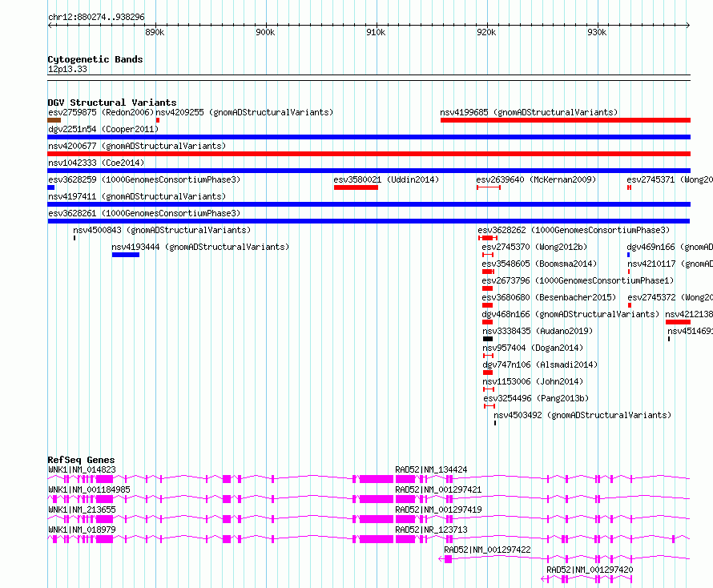Click the RAD52|NM_001297421 transcript label
The image size is (713, 588).
pos(438,489)
